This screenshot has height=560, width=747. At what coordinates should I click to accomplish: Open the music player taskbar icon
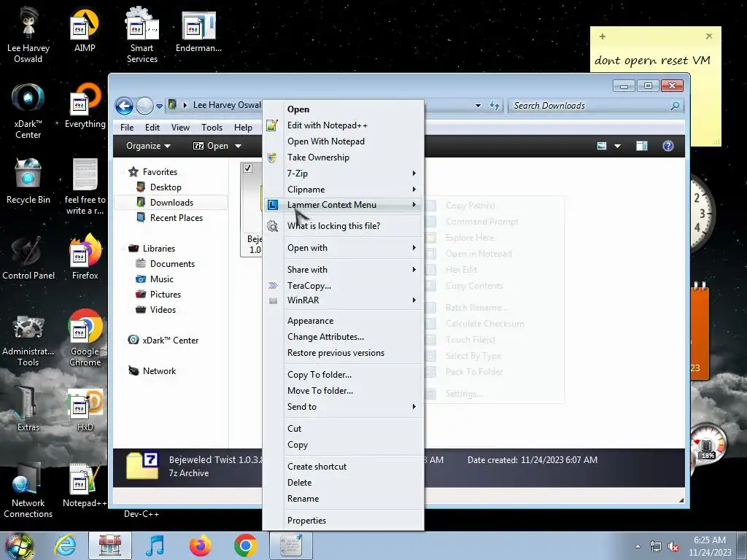click(155, 545)
